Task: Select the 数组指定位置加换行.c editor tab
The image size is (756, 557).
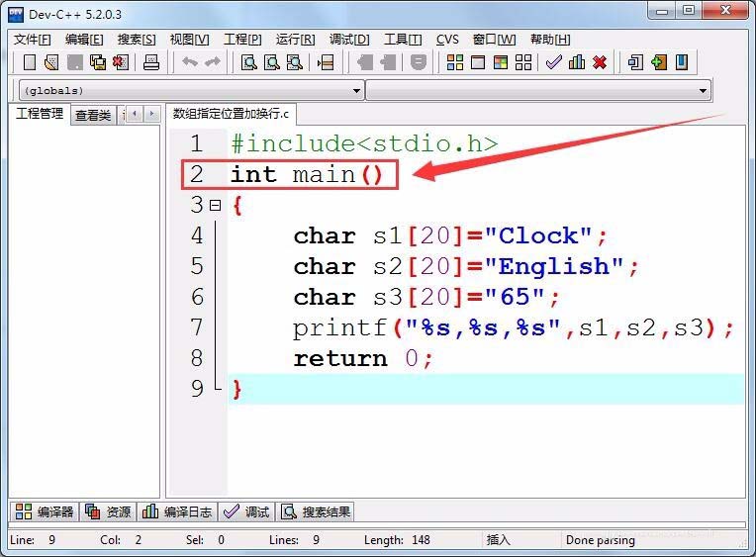Action: (231, 114)
